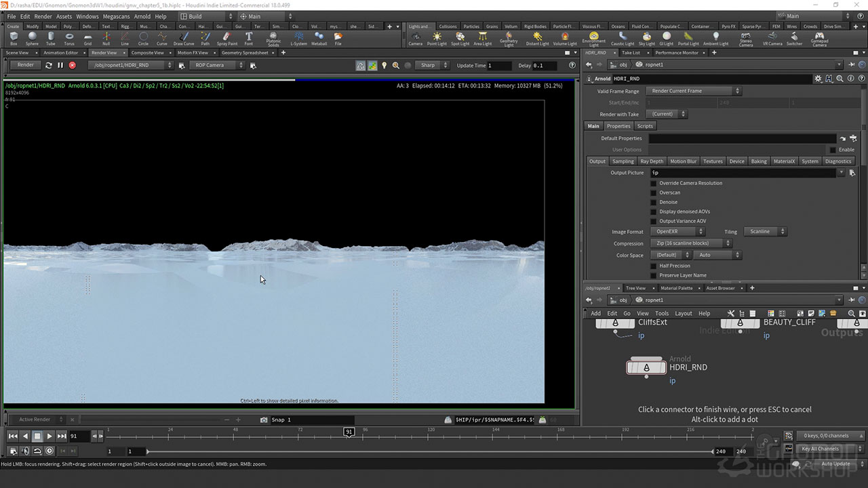Open the Tiling Scanline dropdown

[764, 232]
